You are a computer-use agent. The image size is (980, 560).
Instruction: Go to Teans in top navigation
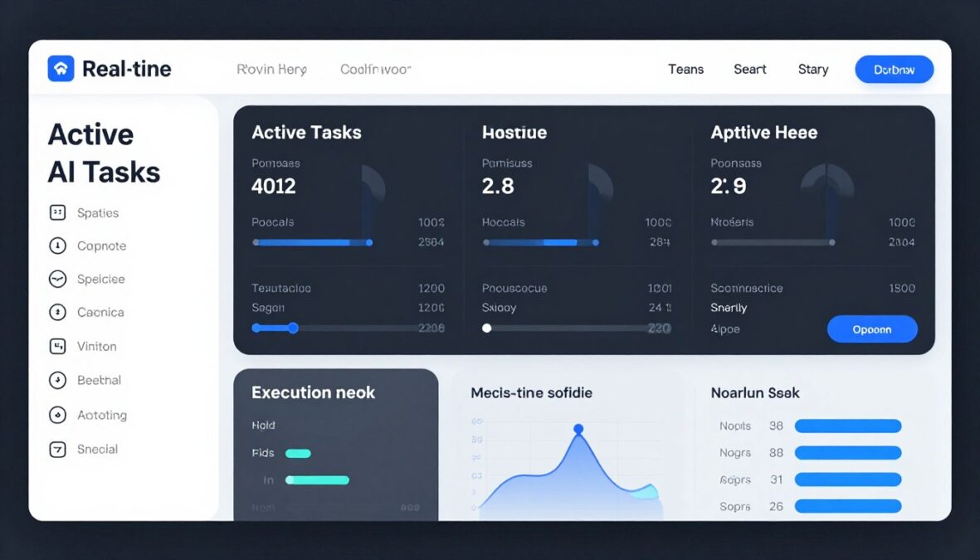point(685,70)
